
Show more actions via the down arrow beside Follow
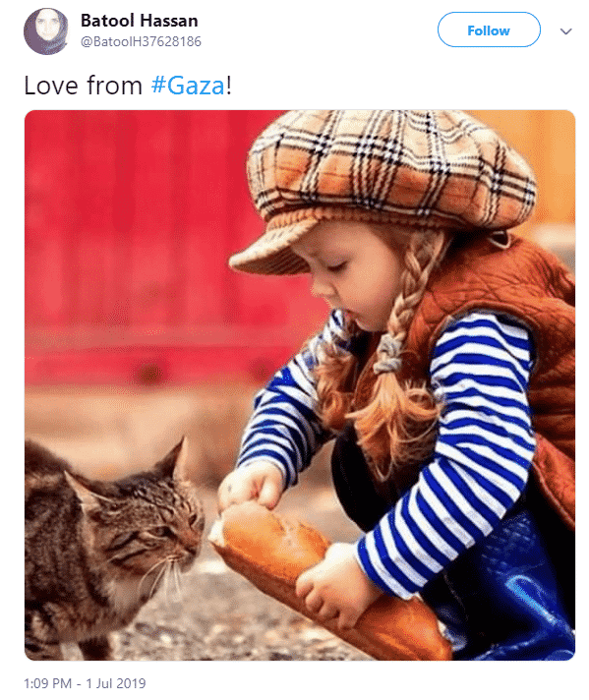coord(565,31)
